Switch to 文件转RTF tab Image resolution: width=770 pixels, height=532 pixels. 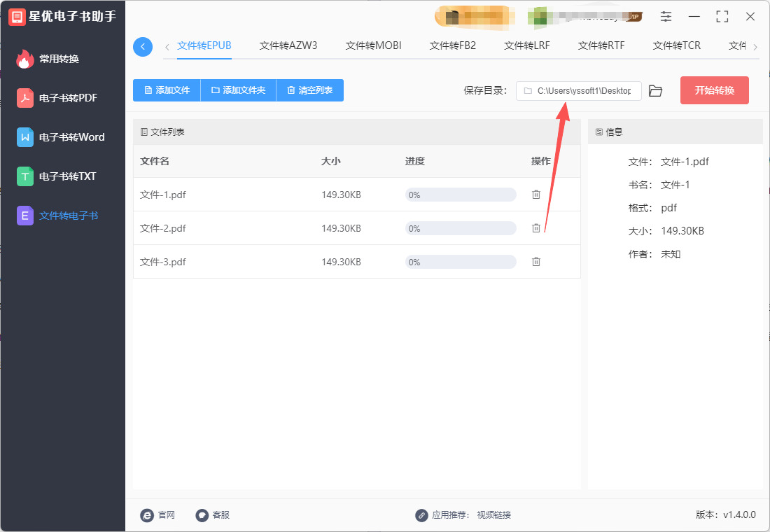click(601, 45)
